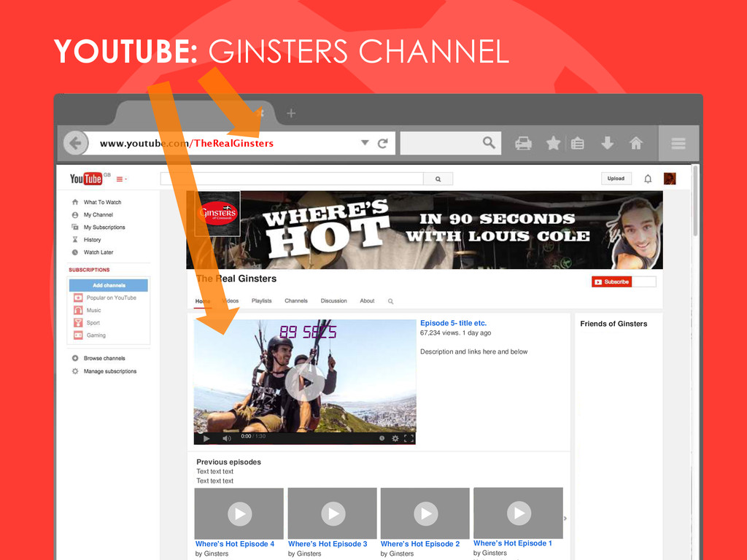Open the address bar history dropdown arrow
747x560 pixels.
[365, 142]
